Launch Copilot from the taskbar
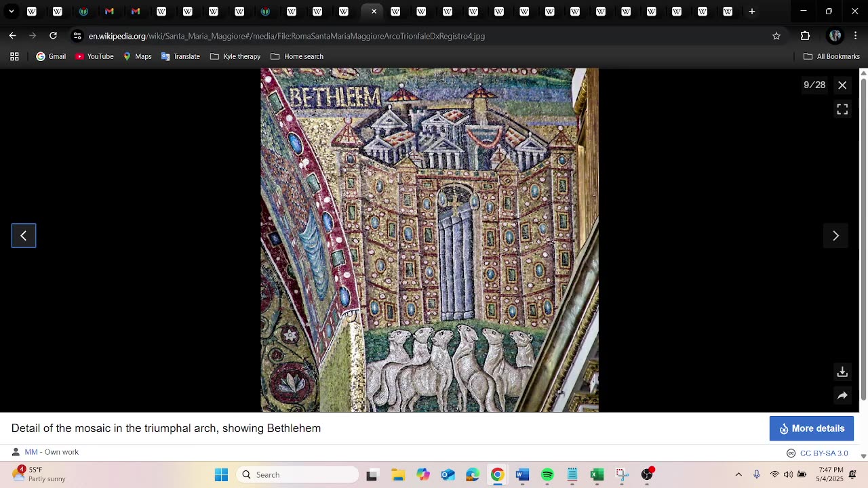This screenshot has width=868, height=488. 423,474
